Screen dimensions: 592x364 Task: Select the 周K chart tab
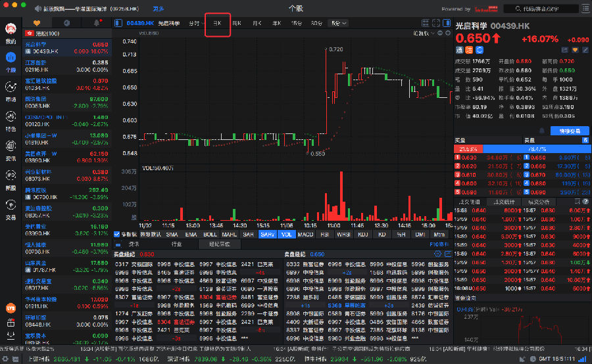[237, 24]
